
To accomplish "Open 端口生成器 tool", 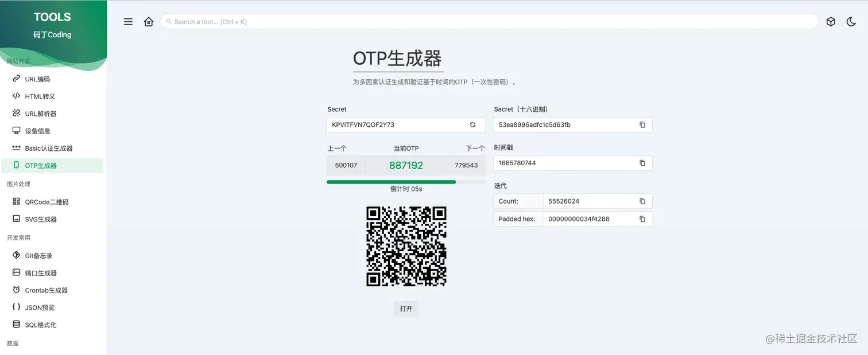I will (x=52, y=273).
